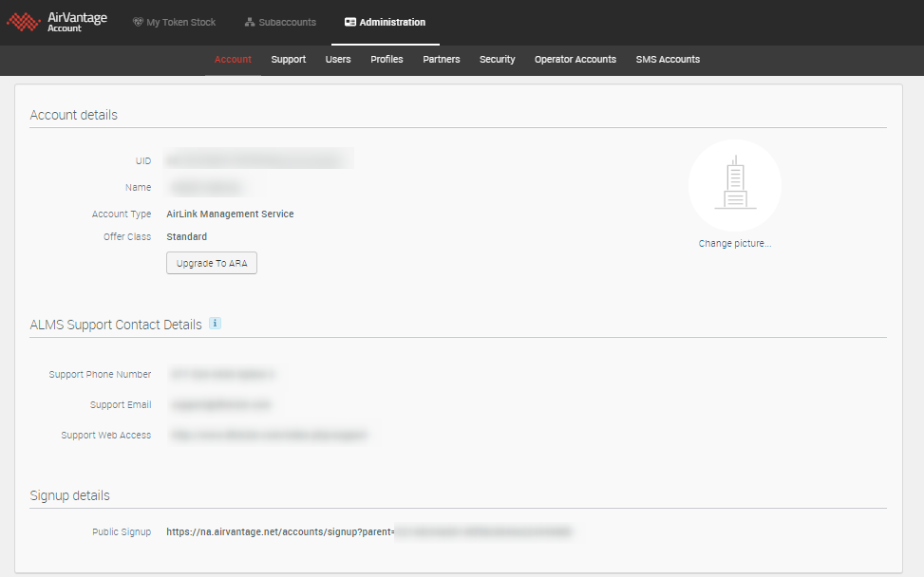The image size is (924, 577).
Task: Click the blurred Support Web Access link
Action: coord(269,436)
